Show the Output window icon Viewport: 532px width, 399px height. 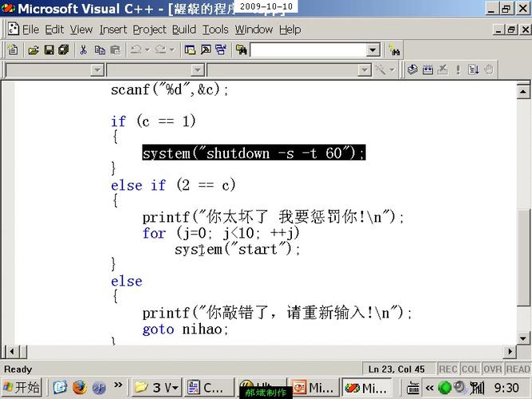pyautogui.click(x=206, y=50)
